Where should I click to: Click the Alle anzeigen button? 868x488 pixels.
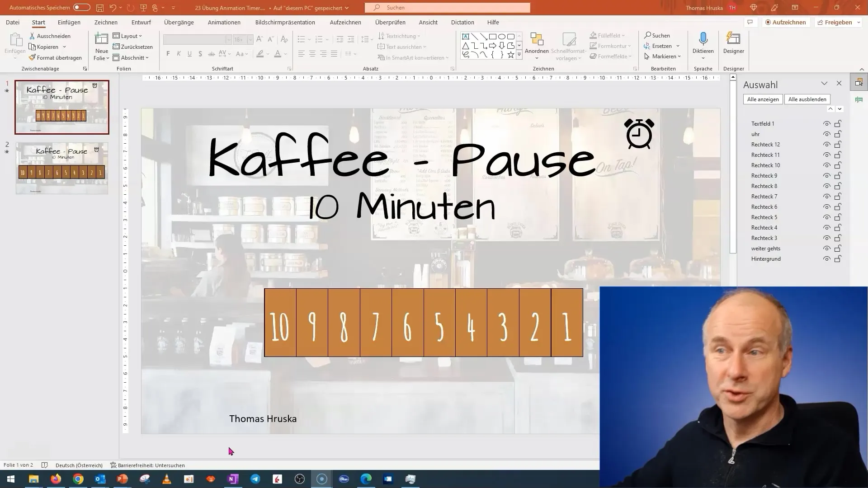coord(763,99)
